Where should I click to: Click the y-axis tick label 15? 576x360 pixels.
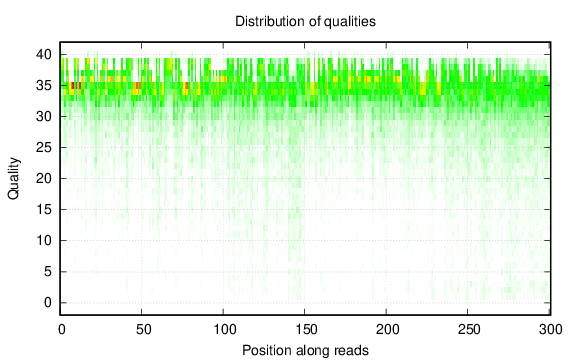(44, 209)
